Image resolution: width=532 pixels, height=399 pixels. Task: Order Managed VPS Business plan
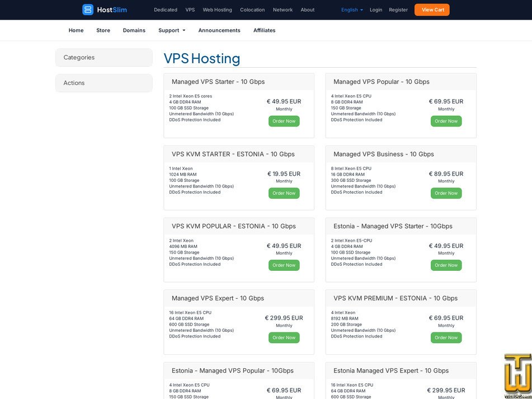tap(446, 193)
